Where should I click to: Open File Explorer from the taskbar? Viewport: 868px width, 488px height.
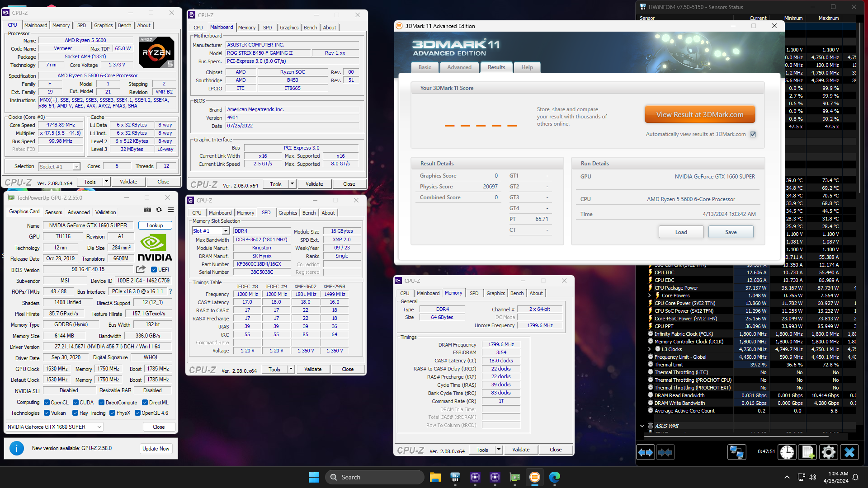435,477
